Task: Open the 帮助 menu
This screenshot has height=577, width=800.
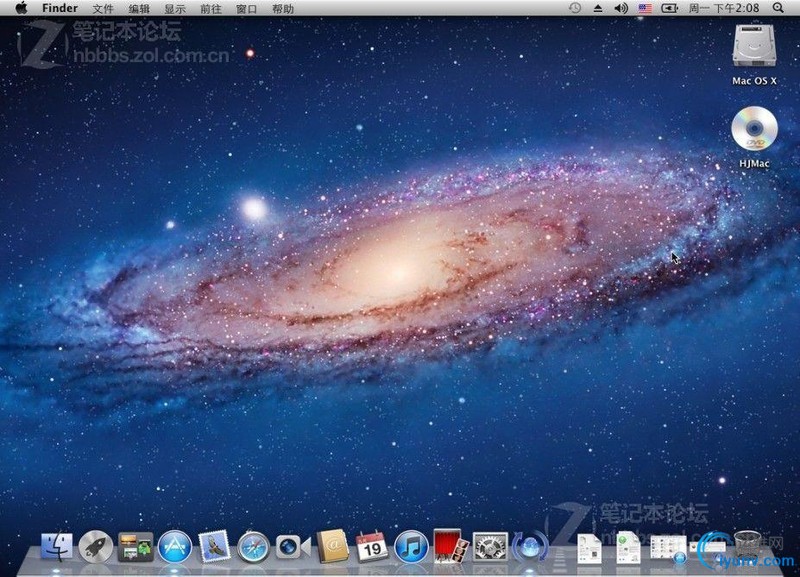Action: click(x=283, y=9)
